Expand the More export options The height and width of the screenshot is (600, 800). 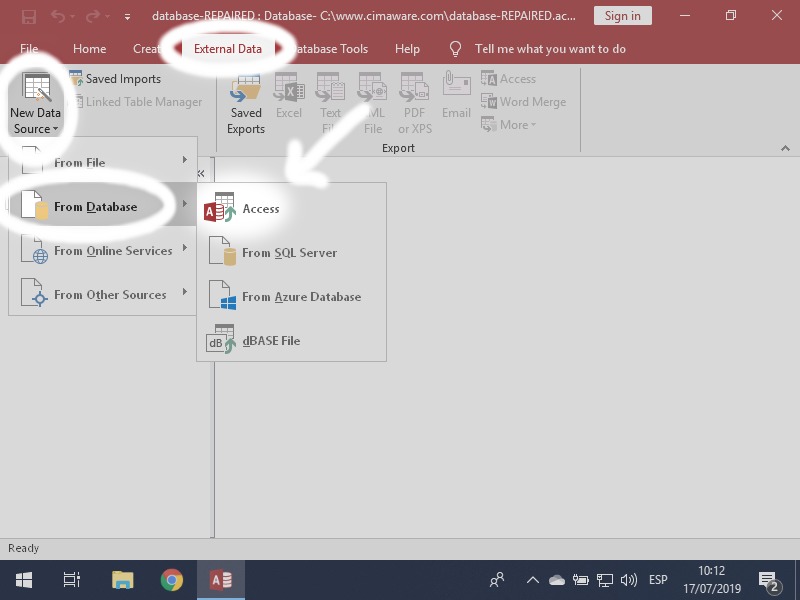[x=508, y=125]
